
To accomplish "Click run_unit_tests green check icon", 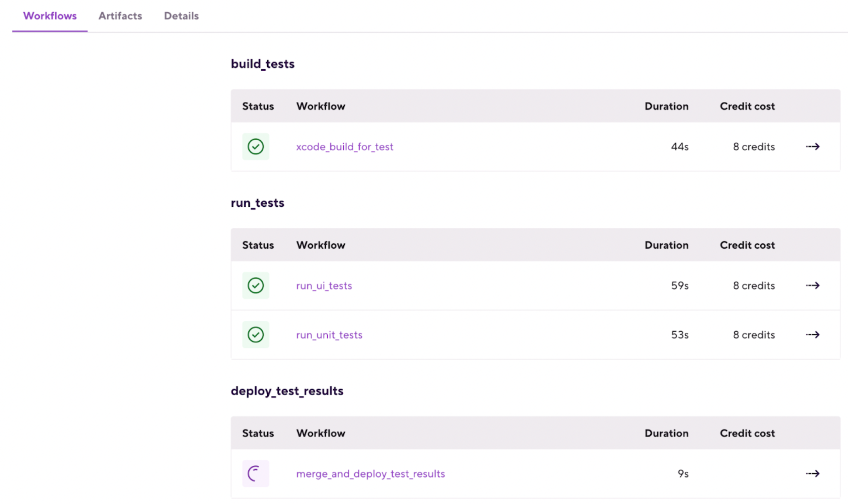I will click(256, 335).
